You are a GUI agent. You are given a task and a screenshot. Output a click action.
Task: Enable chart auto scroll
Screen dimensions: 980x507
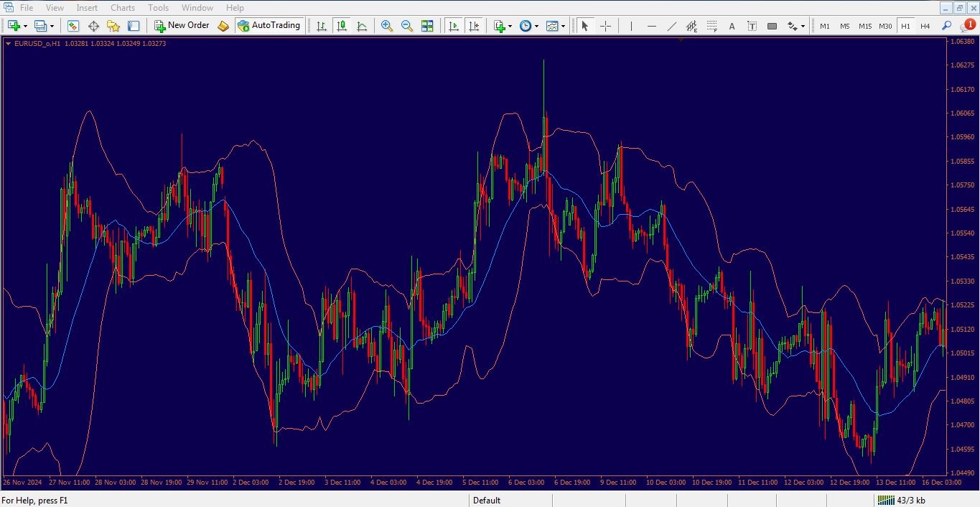pyautogui.click(x=453, y=26)
